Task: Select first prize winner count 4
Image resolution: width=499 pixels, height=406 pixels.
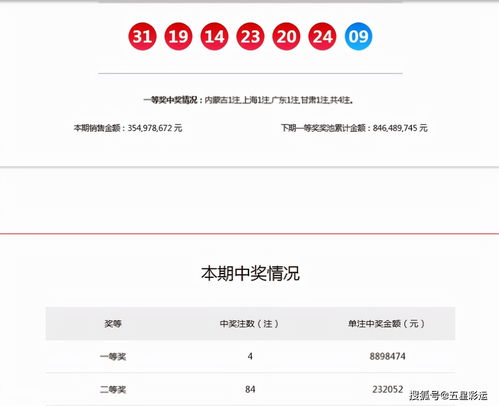Action: click(x=250, y=356)
